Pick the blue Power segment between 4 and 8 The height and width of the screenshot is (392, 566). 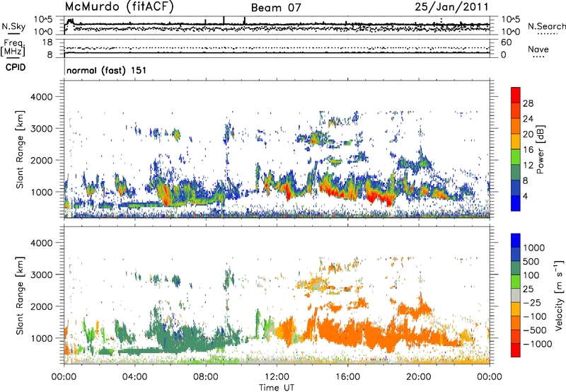[x=516, y=188]
